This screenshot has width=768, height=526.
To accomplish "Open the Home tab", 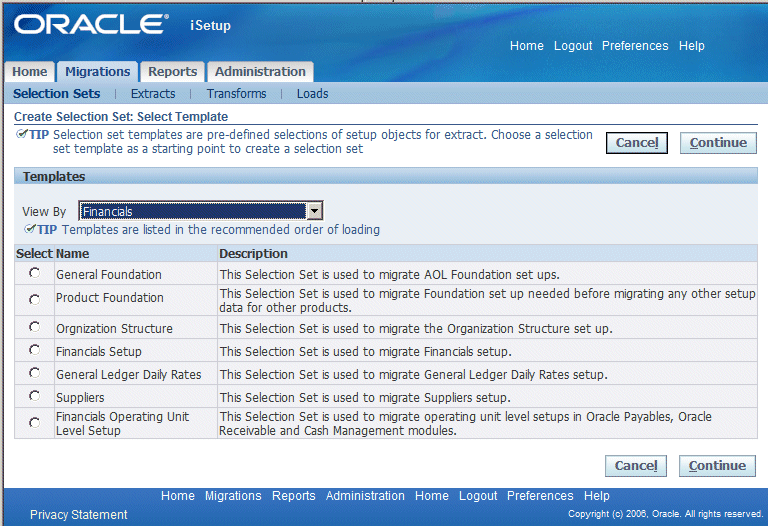I will click(x=29, y=72).
